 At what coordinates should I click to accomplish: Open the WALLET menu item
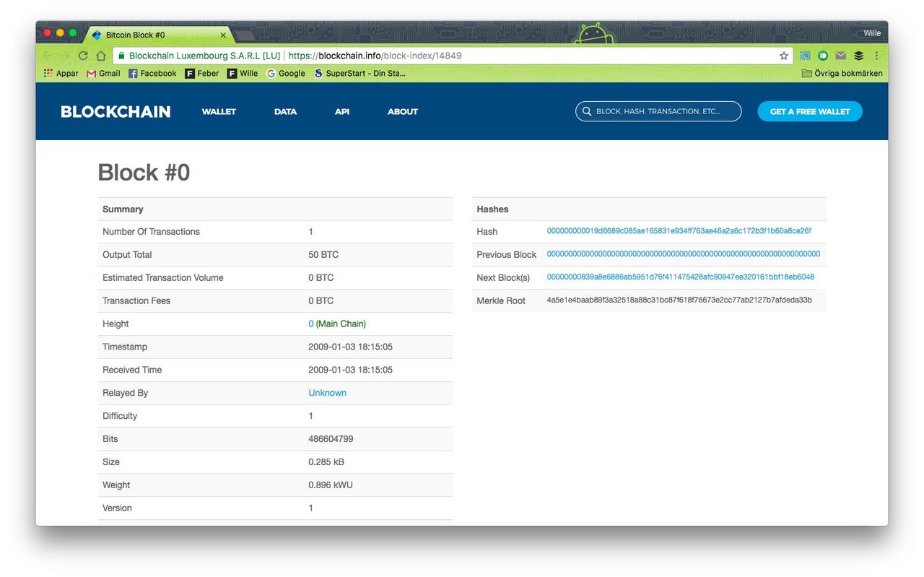click(219, 111)
